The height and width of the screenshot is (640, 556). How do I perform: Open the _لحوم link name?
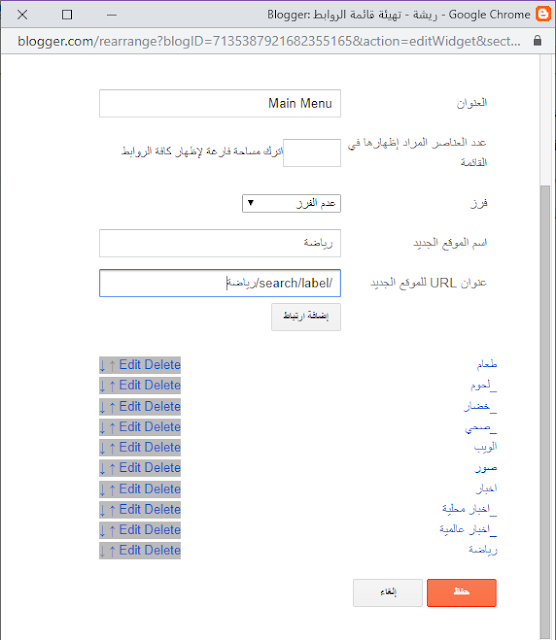pyautogui.click(x=484, y=385)
